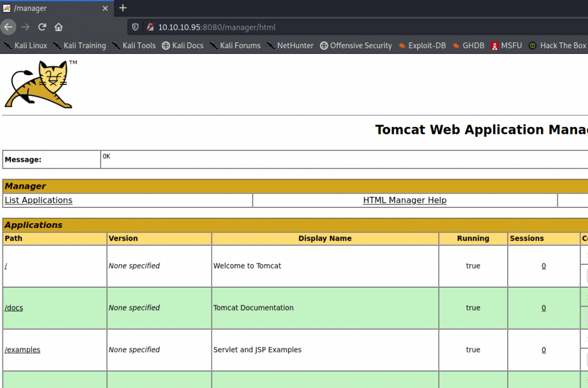Click the 'true' running value for /docs
The width and height of the screenshot is (588, 388).
473,308
